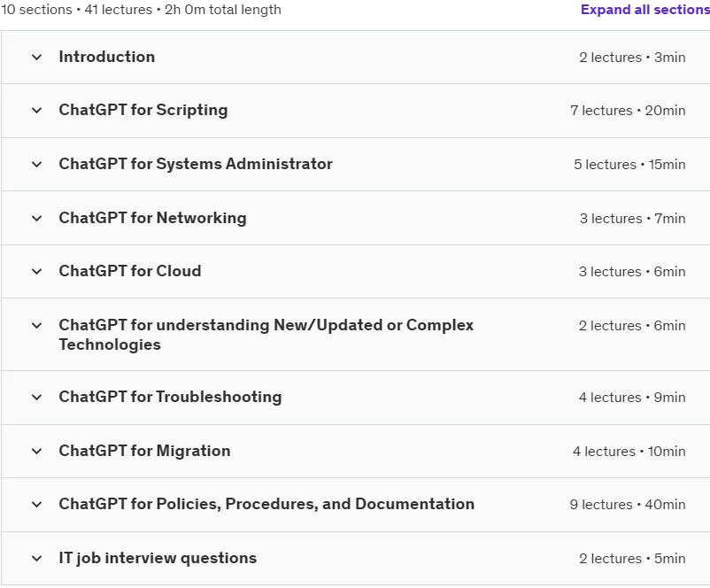Open the ChatGPT for Migration title
Image resolution: width=710 pixels, height=588 pixels.
[x=144, y=452]
